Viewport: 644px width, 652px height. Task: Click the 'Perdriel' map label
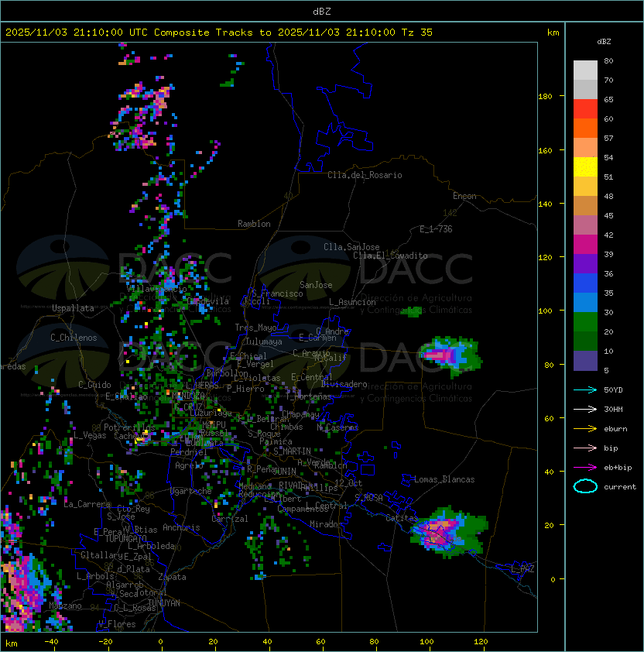(189, 452)
